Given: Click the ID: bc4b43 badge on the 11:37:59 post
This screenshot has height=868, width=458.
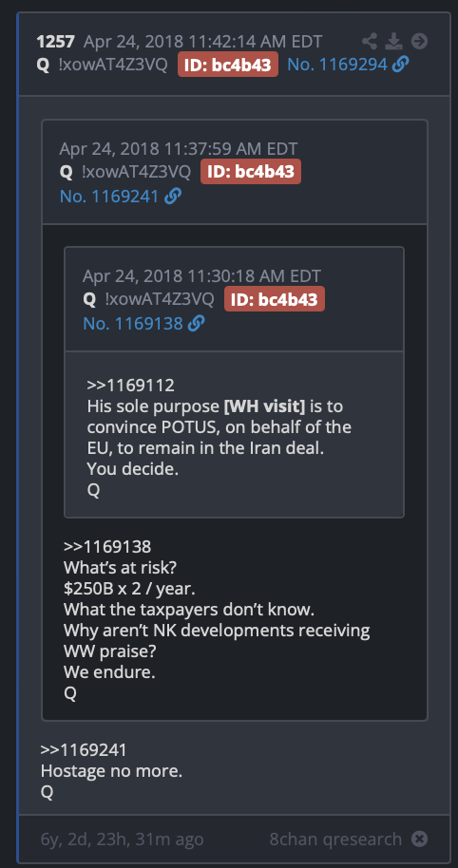Looking at the screenshot, I should (251, 172).
